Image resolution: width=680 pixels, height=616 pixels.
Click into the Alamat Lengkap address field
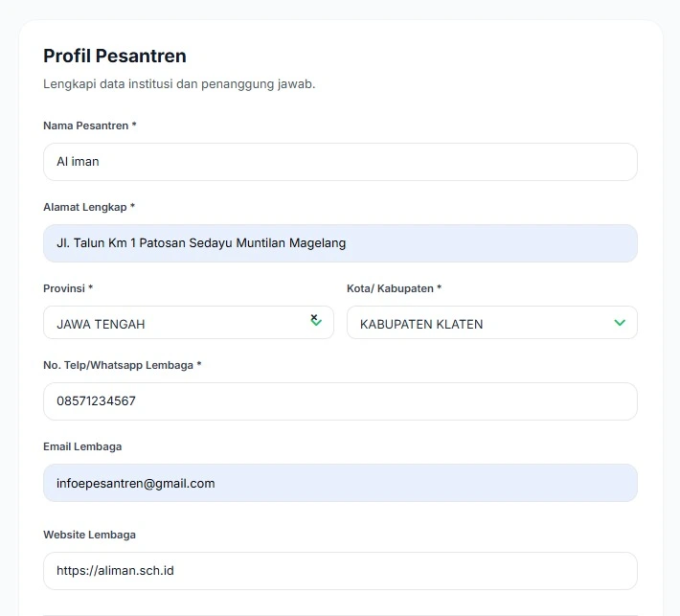[x=340, y=243]
